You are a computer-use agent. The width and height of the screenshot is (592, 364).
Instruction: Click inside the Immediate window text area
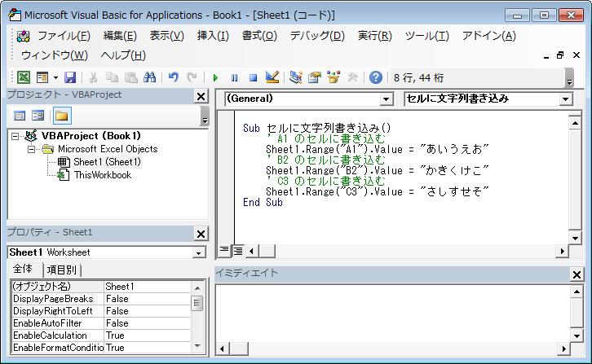(x=393, y=313)
